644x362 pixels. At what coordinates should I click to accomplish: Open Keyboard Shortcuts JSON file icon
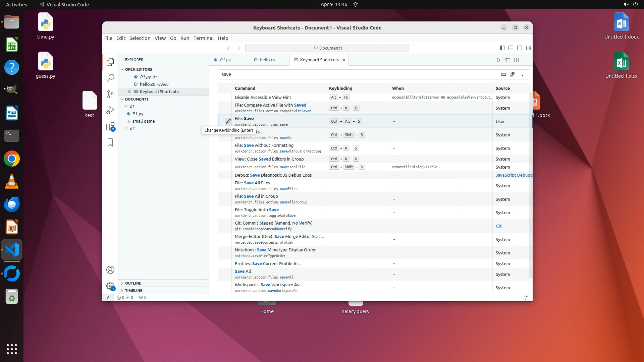507,60
